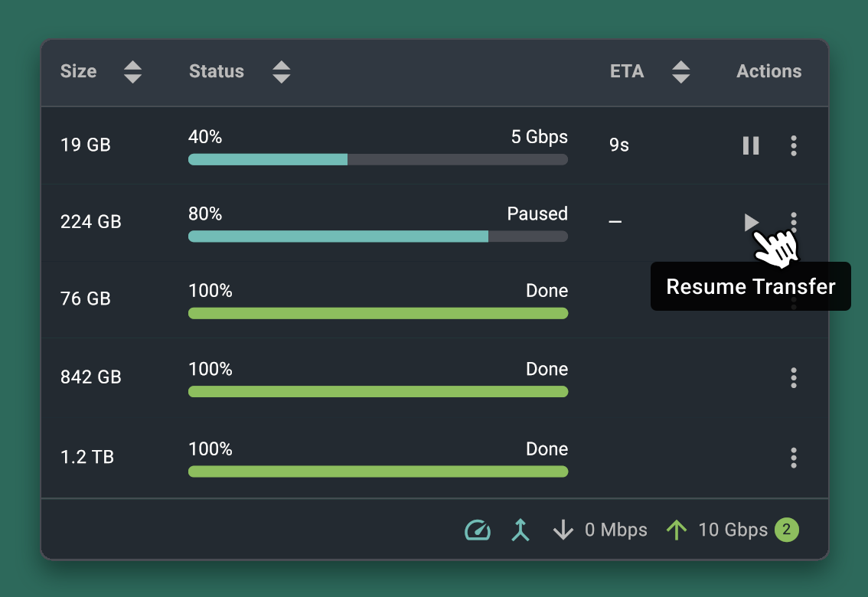Click the Actions column header
This screenshot has width=868, height=597.
tap(768, 71)
